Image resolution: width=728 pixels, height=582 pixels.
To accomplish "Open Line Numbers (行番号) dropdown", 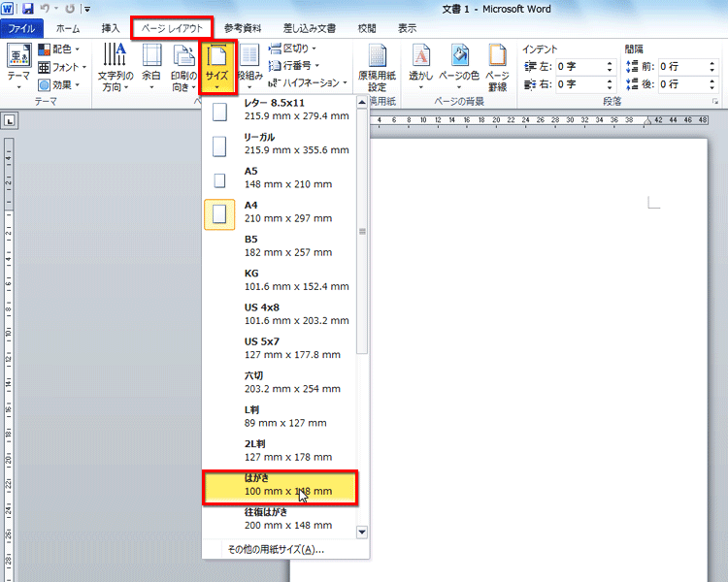I will point(294,65).
